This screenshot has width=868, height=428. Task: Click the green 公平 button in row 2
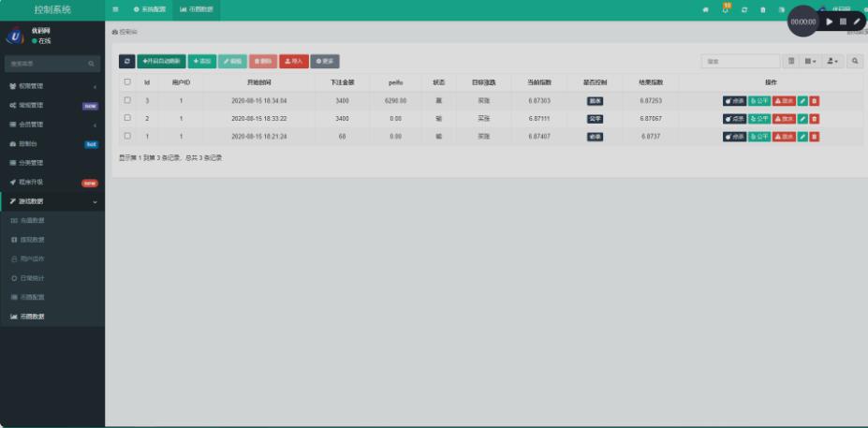click(x=759, y=119)
